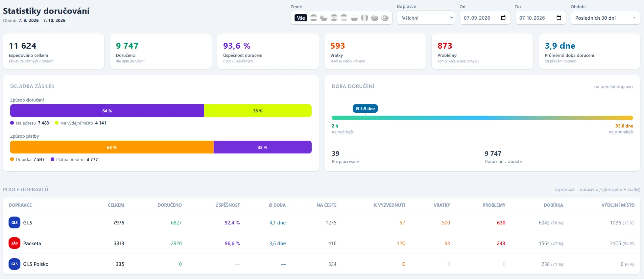Open the '9 747 Doručeno' card
This screenshot has width=644, height=279.
pos(161,51)
